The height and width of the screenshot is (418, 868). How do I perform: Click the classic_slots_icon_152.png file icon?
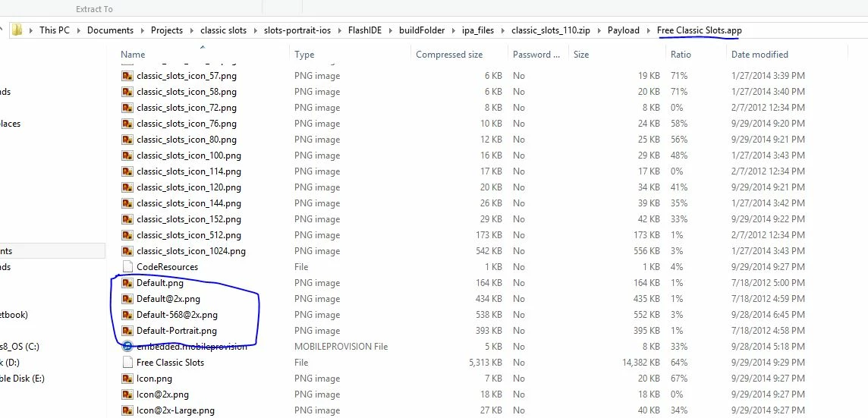127,219
